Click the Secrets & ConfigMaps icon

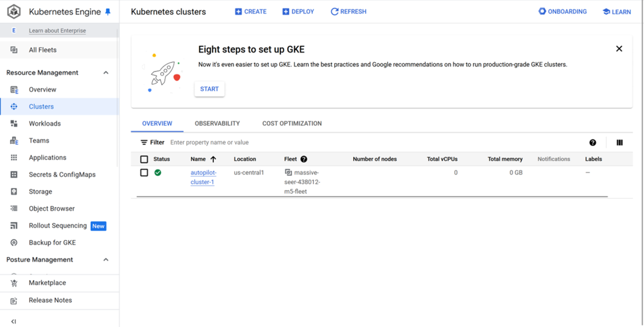click(14, 175)
